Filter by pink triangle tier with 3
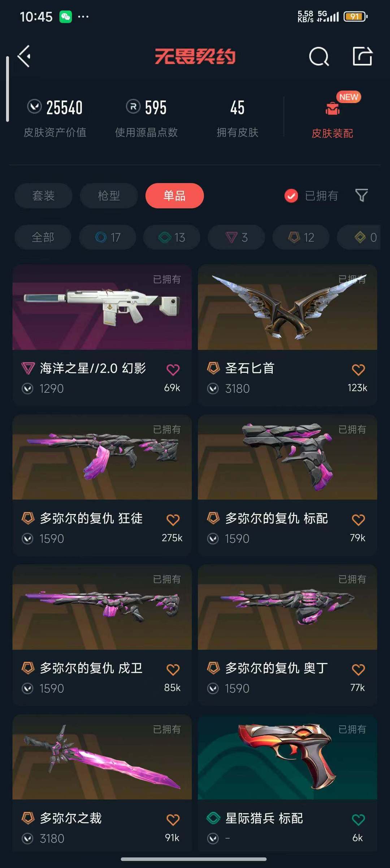The image size is (390, 868). point(237,237)
